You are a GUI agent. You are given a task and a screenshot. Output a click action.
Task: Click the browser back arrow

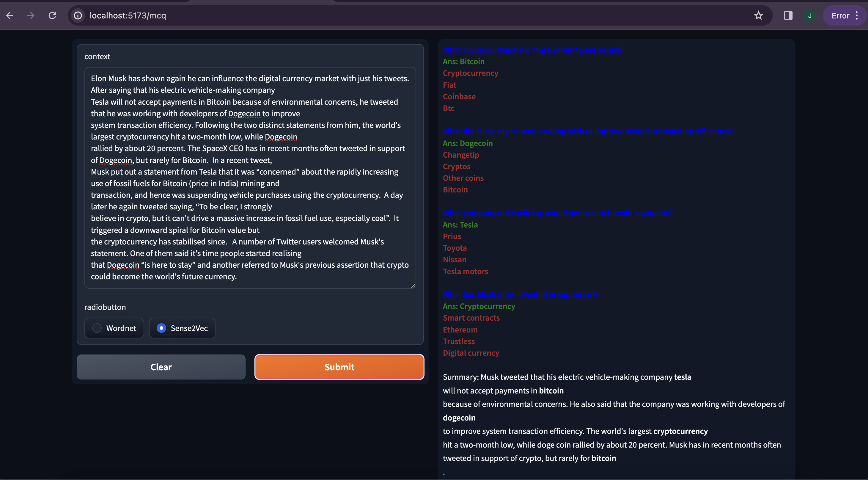[x=10, y=15]
